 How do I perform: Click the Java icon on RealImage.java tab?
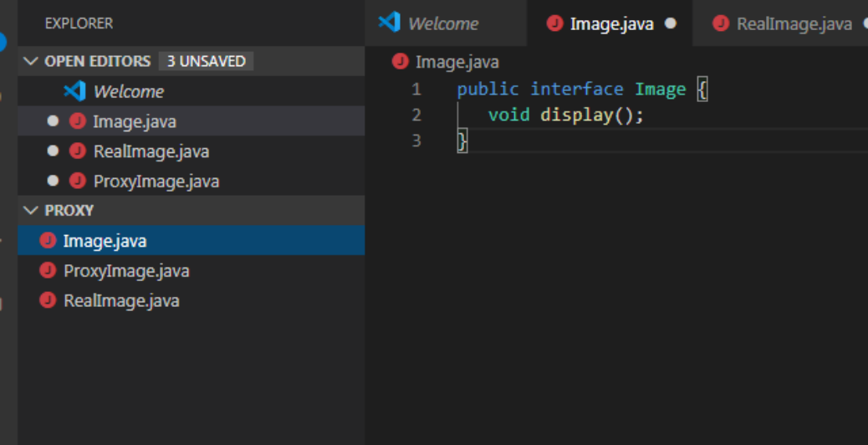(x=721, y=23)
